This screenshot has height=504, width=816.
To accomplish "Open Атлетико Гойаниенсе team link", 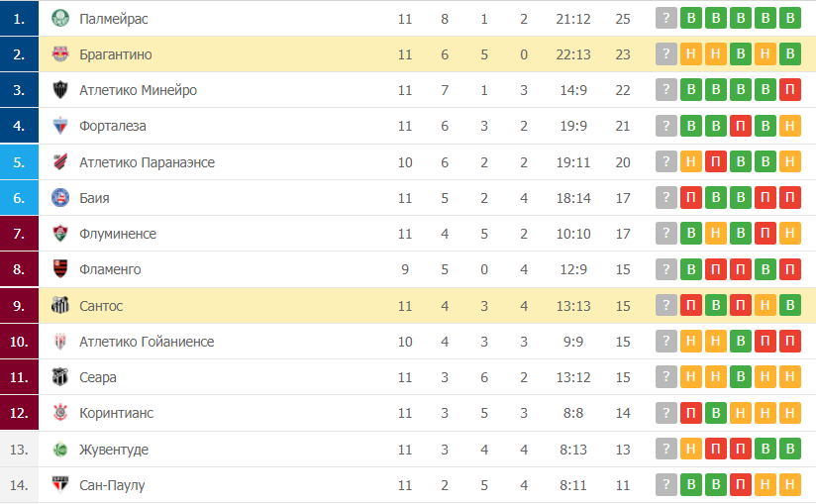I will click(x=147, y=342).
